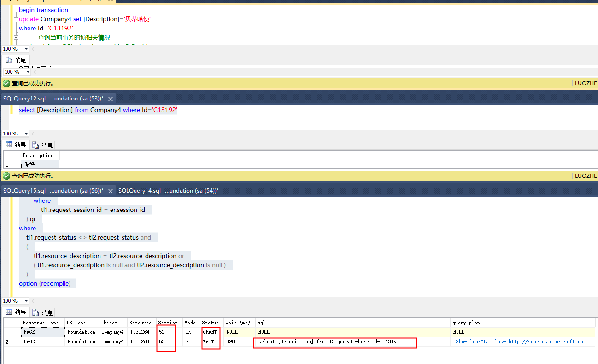Click the Mode column header
This screenshot has height=364, width=598.
click(191, 323)
